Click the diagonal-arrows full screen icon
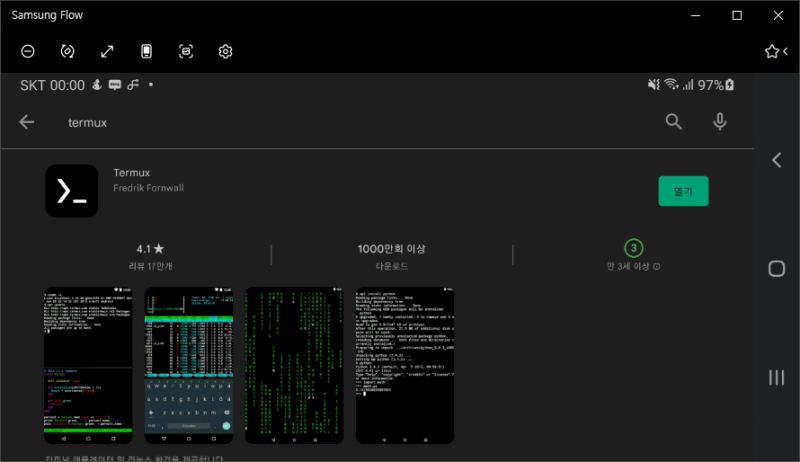Image resolution: width=800 pixels, height=462 pixels. 107,52
